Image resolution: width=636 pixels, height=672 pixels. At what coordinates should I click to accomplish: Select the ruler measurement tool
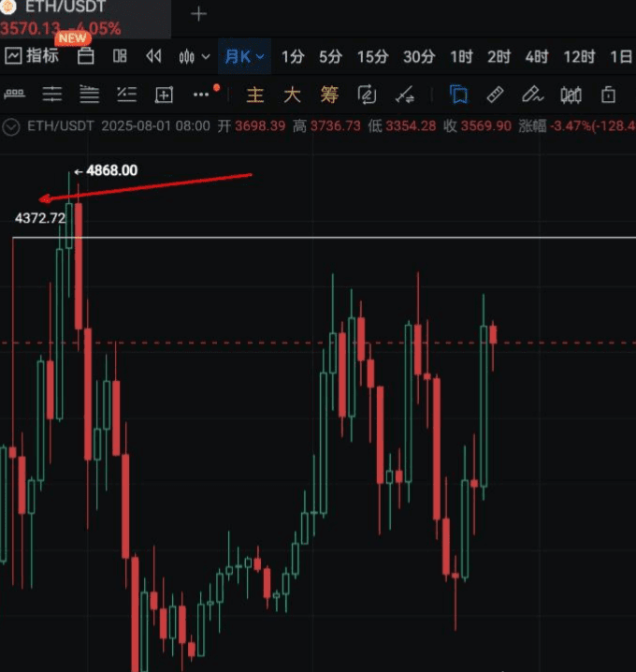495,95
